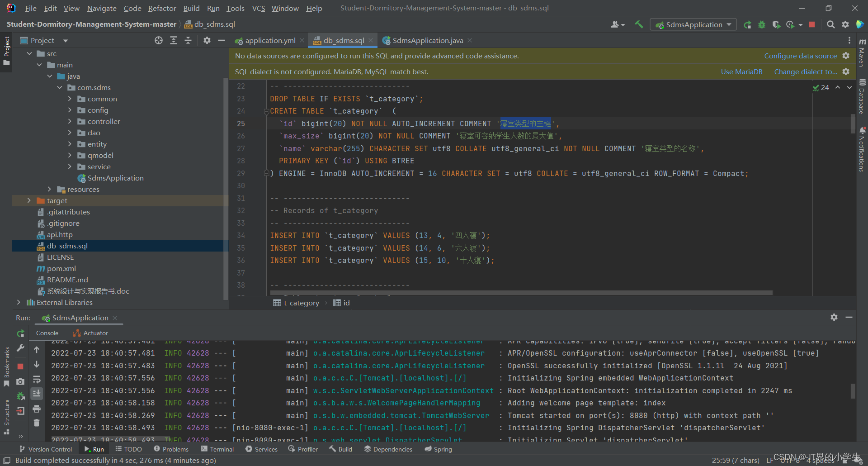
Task: Rerun SdmsApplication from top toolbar
Action: [x=747, y=24]
